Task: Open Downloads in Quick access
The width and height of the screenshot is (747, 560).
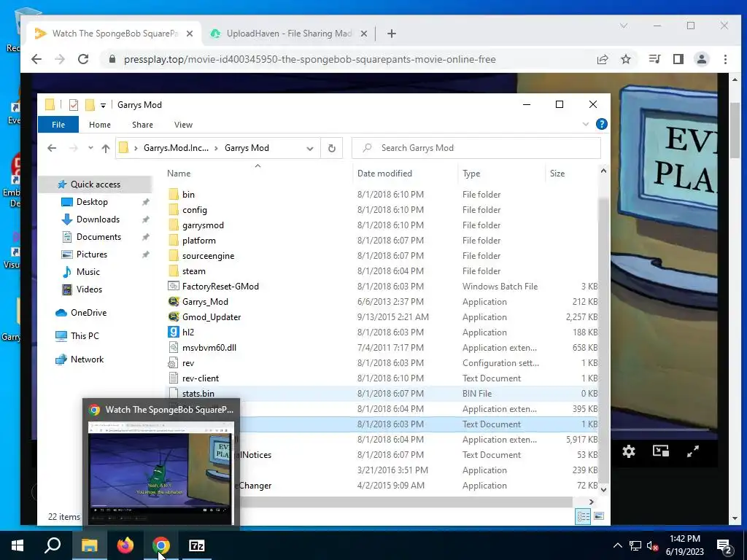Action: [x=98, y=219]
